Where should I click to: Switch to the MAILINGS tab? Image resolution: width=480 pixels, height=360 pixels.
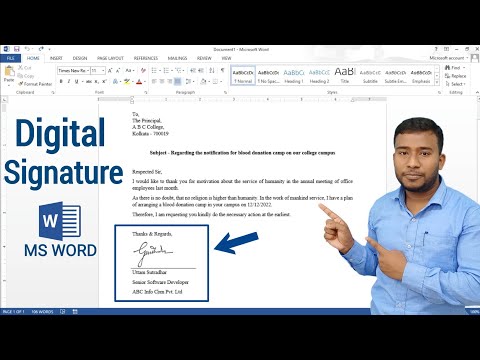[177, 58]
